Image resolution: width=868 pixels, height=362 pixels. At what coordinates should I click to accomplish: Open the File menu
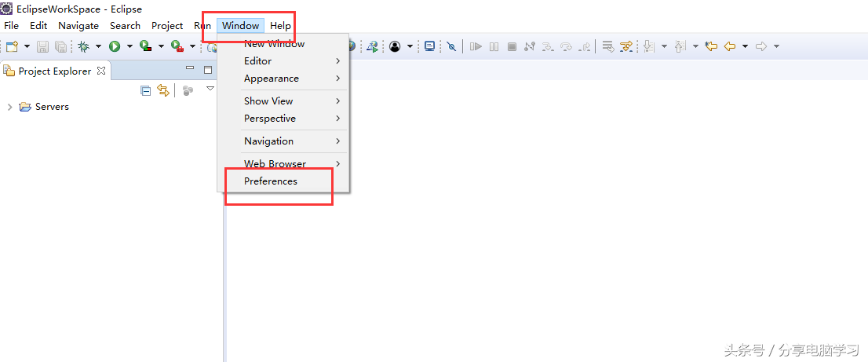point(11,25)
